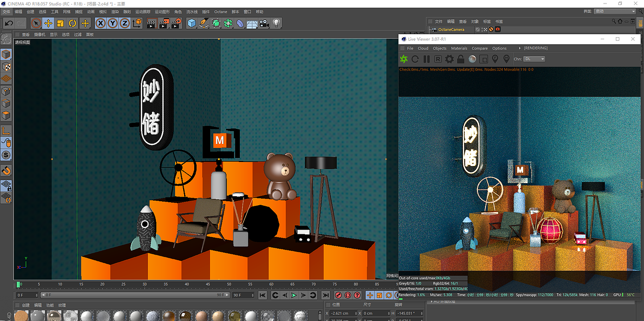
Task: Toggle the coordinate system icon
Action: [x=137, y=23]
